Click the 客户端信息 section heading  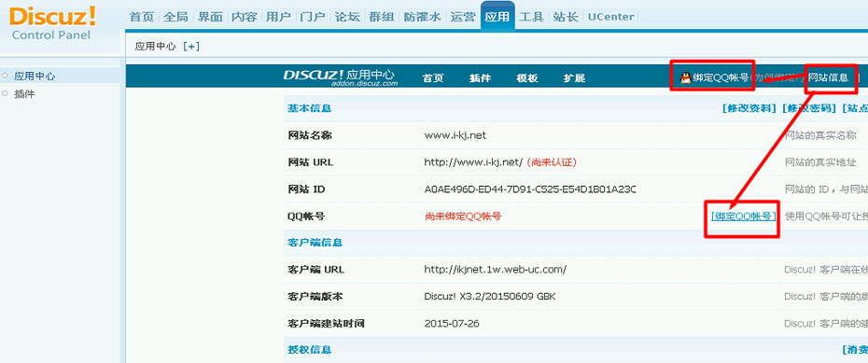[315, 243]
